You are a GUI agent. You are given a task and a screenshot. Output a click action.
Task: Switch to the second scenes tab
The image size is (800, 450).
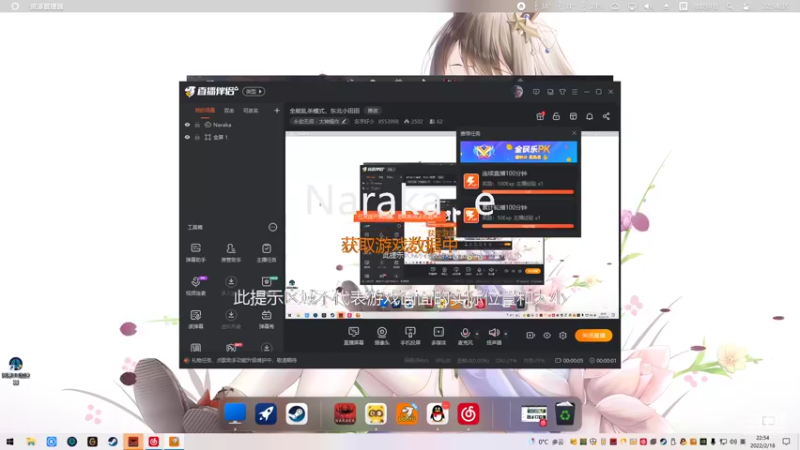pyautogui.click(x=229, y=110)
